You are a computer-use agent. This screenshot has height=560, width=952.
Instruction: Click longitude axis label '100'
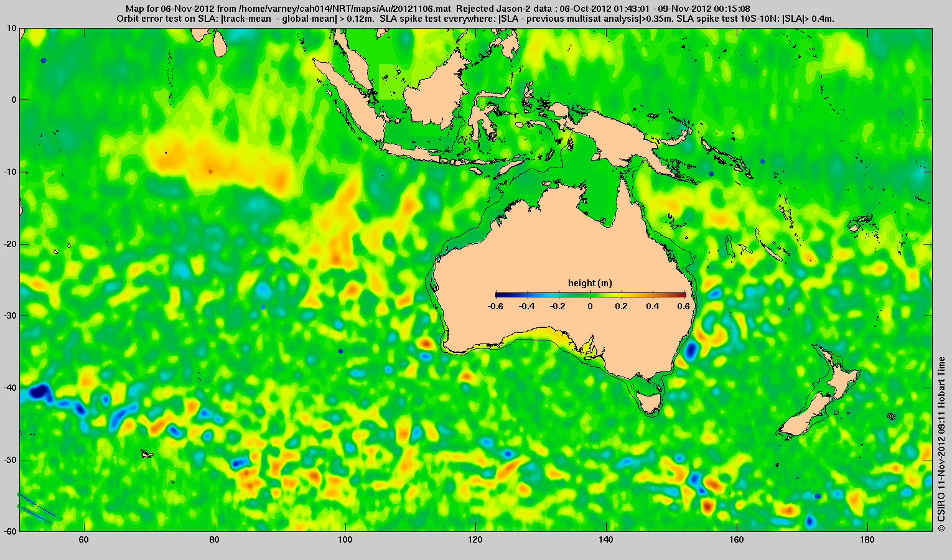[345, 539]
